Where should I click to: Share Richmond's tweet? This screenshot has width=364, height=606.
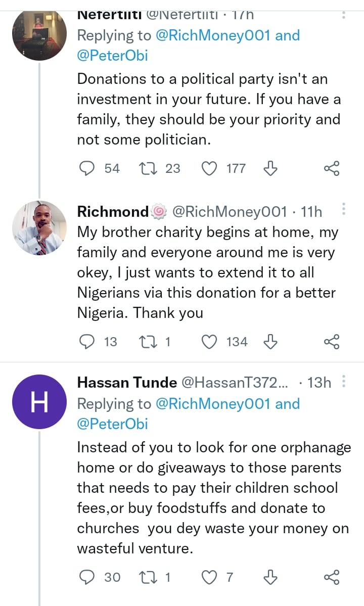[332, 342]
